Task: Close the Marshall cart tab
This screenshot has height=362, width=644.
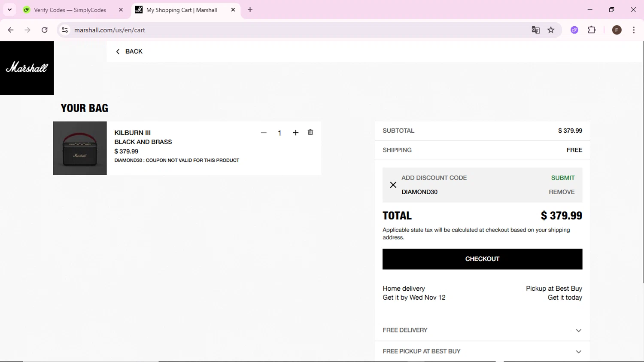Action: tap(233, 10)
